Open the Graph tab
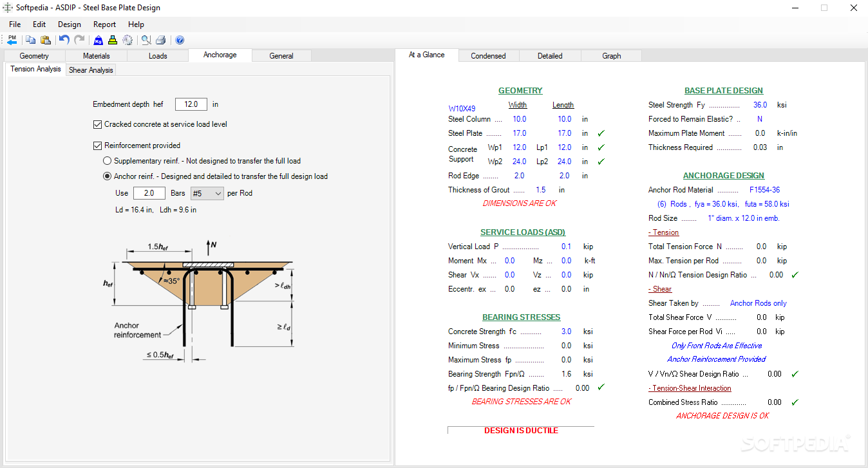Image resolution: width=868 pixels, height=468 pixels. tap(612, 56)
